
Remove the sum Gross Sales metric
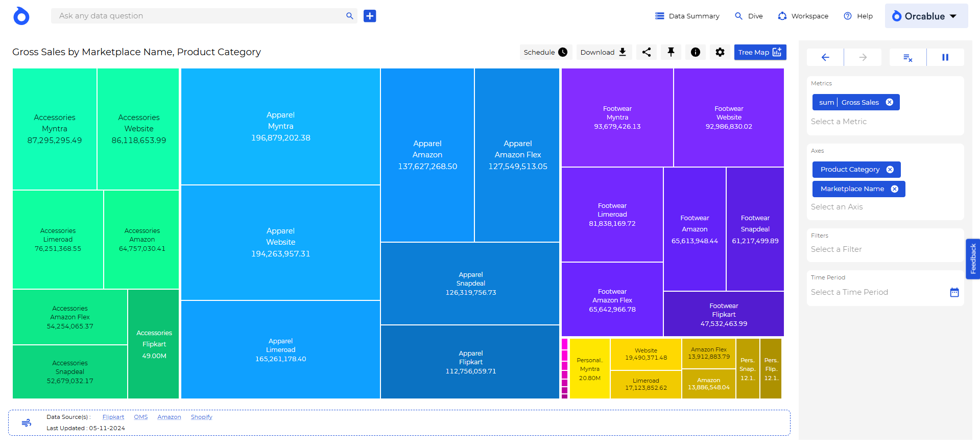click(x=890, y=102)
